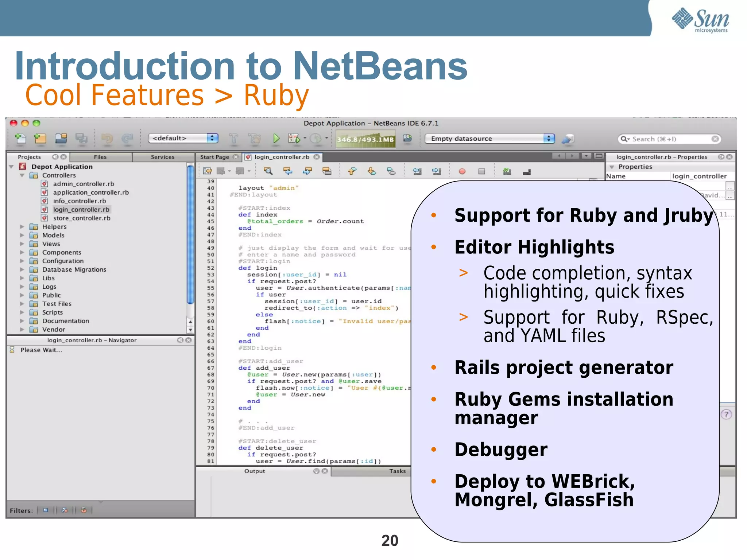Click the Find Selection magnifier icon

(268, 171)
